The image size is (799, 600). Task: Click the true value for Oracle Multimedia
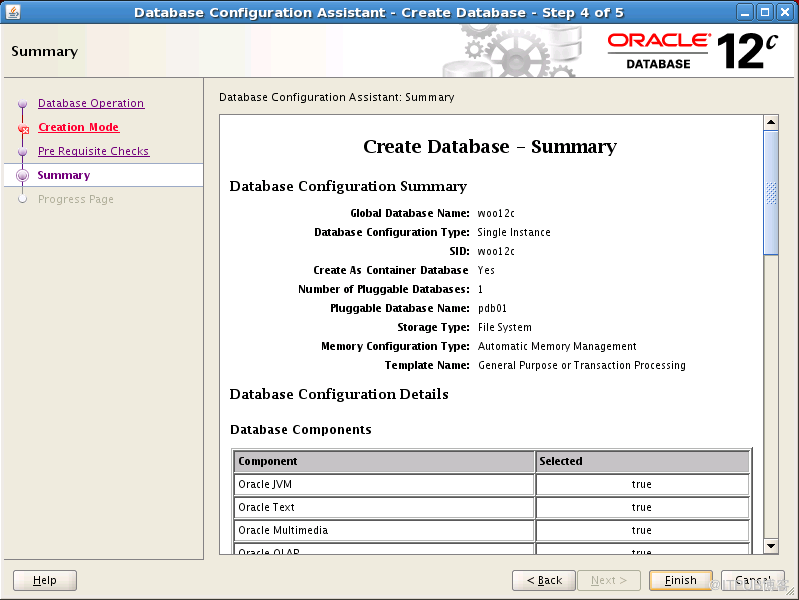642,530
